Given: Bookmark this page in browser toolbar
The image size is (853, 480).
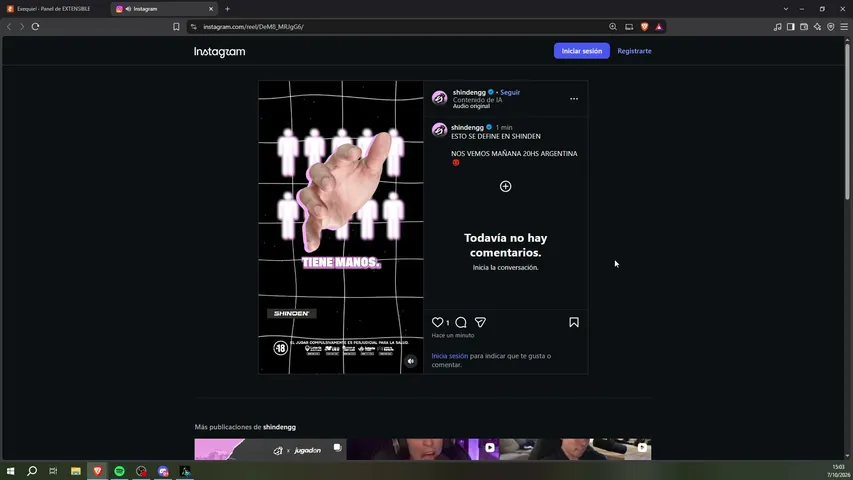Looking at the screenshot, I should [x=176, y=26].
